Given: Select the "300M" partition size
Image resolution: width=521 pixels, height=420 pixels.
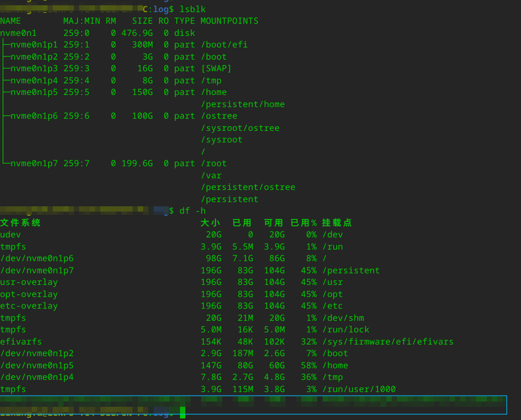Looking at the screenshot, I should pos(143,44).
